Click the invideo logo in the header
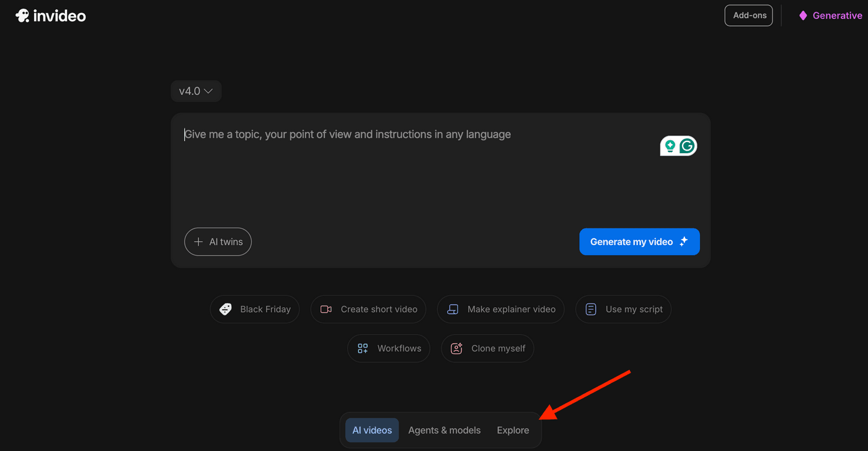868x451 pixels. [51, 16]
